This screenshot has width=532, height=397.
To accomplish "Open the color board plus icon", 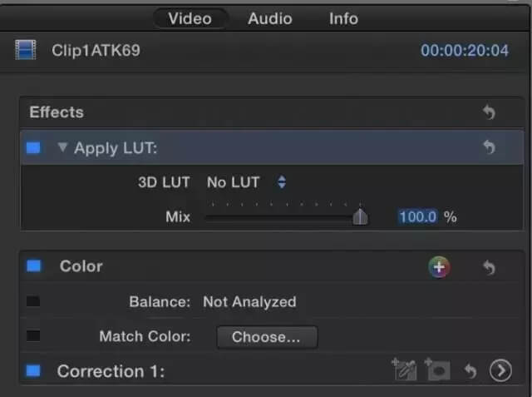I will (x=439, y=267).
